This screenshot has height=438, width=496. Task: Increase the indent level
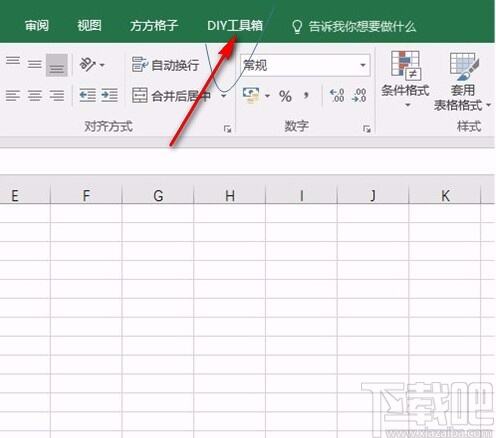pyautogui.click(x=109, y=95)
